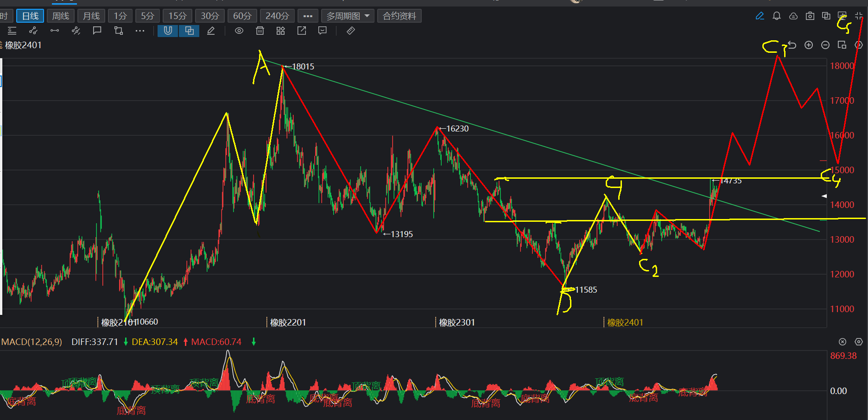Click the window layout resize icon
Screen dimensions: 868x420
842,45
